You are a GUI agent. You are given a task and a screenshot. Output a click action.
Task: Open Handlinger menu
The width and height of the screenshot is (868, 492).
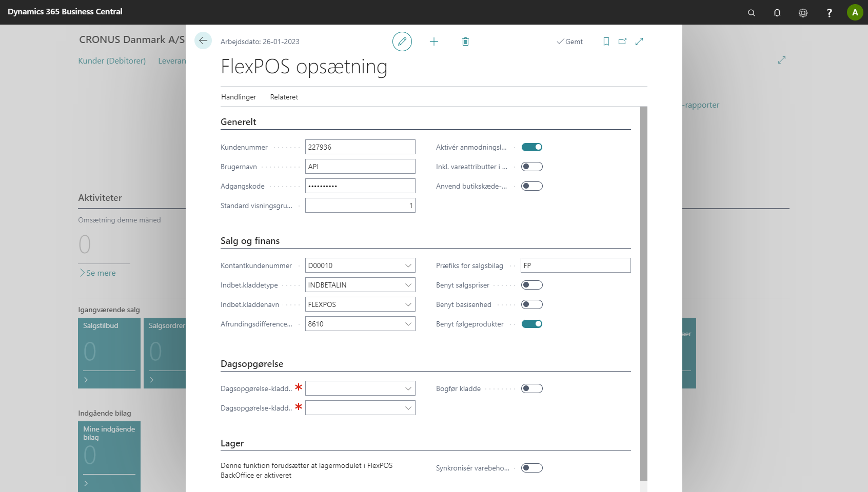[x=239, y=97]
